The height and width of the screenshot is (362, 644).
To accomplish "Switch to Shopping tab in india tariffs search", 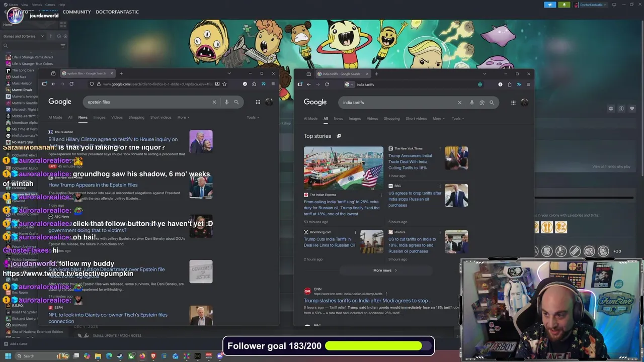I will click(391, 119).
